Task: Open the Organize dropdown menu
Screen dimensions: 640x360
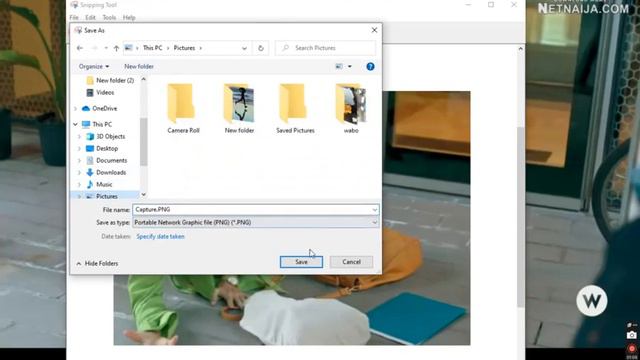Action: tap(94, 67)
